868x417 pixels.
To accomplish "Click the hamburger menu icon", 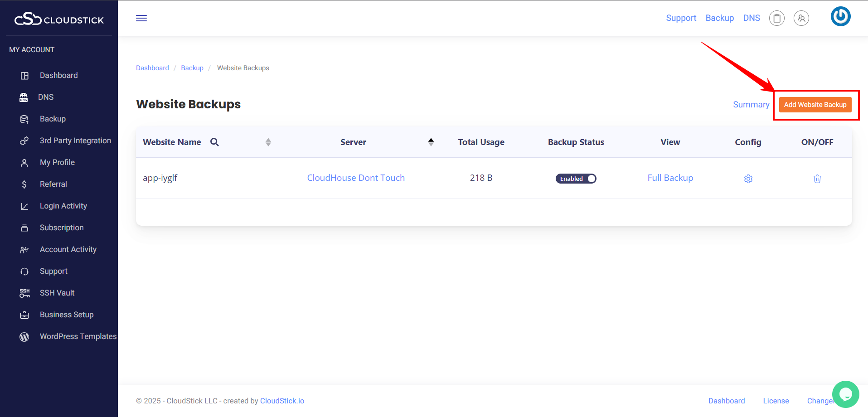I will pyautogui.click(x=141, y=18).
